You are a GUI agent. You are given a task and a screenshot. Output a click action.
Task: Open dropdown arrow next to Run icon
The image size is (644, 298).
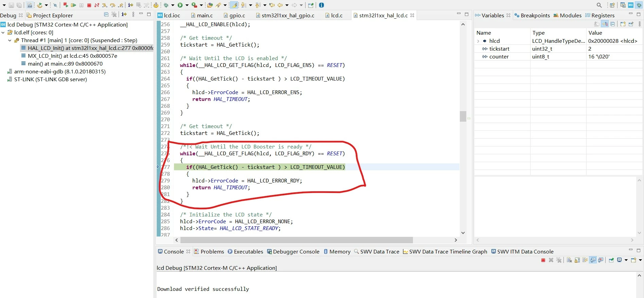[x=187, y=5]
